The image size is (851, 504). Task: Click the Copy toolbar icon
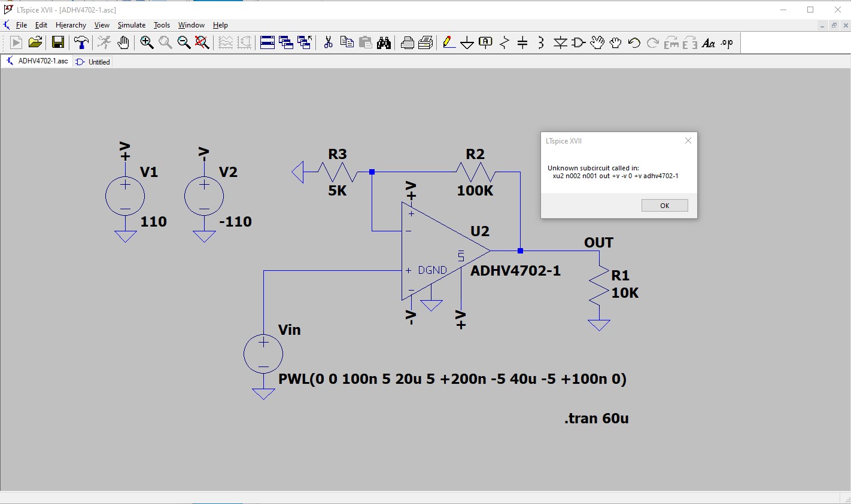point(347,42)
